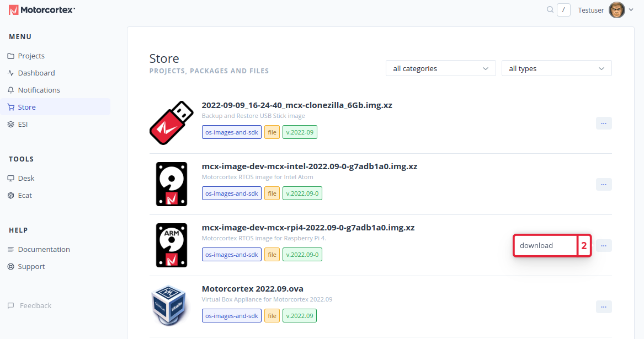Open more options for Motorcortex ova
The width and height of the screenshot is (644, 339).
(x=604, y=306)
